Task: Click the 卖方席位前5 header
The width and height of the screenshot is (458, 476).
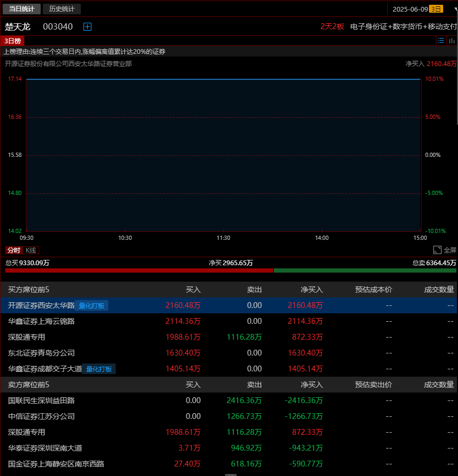Action: (x=29, y=385)
